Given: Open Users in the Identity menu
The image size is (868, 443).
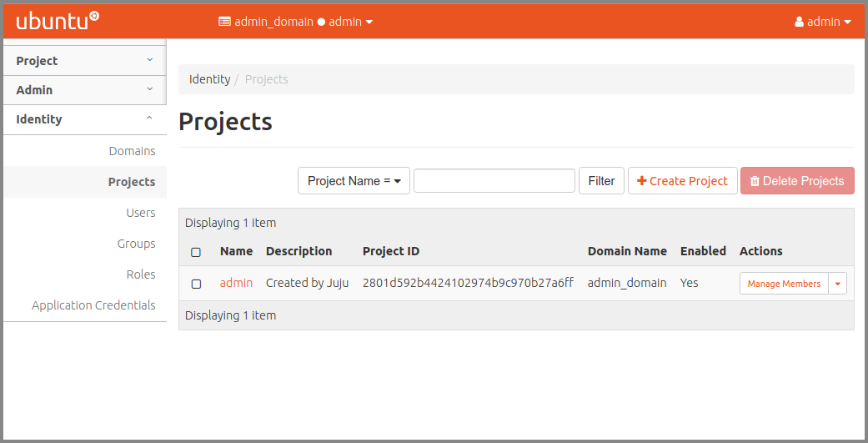Looking at the screenshot, I should (140, 213).
